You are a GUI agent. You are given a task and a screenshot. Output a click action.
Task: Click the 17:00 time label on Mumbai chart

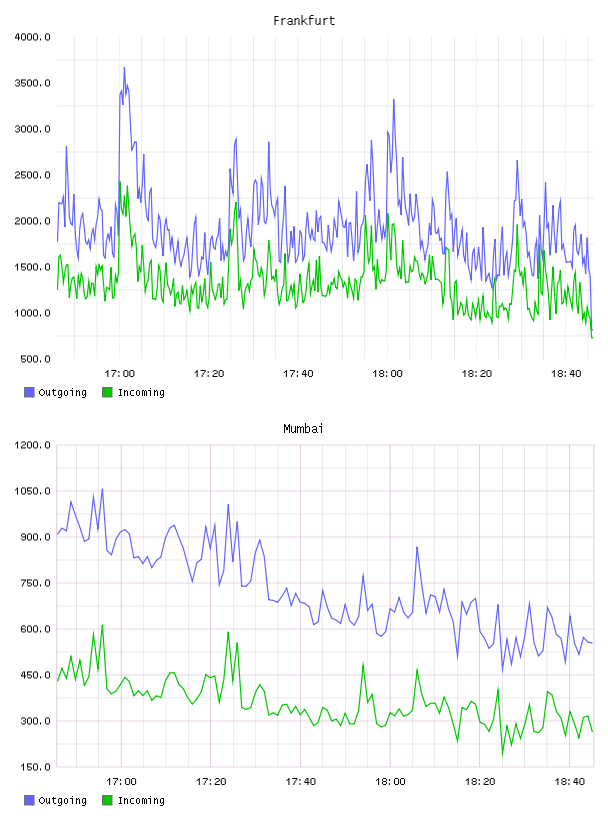pyautogui.click(x=121, y=782)
